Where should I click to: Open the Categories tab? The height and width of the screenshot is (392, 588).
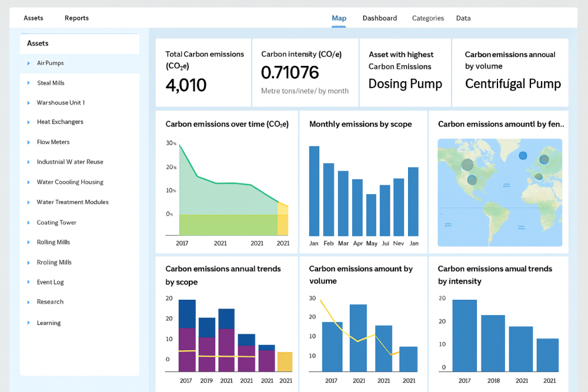pos(427,18)
